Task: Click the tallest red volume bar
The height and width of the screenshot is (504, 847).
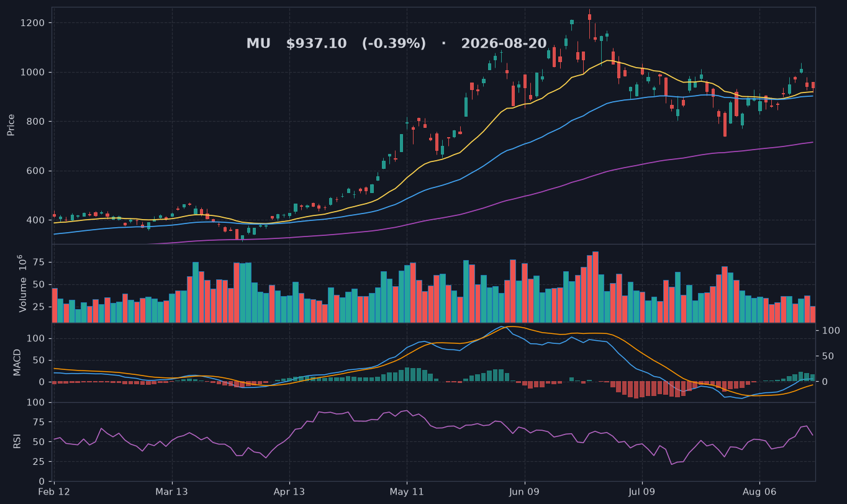Action: click(596, 287)
